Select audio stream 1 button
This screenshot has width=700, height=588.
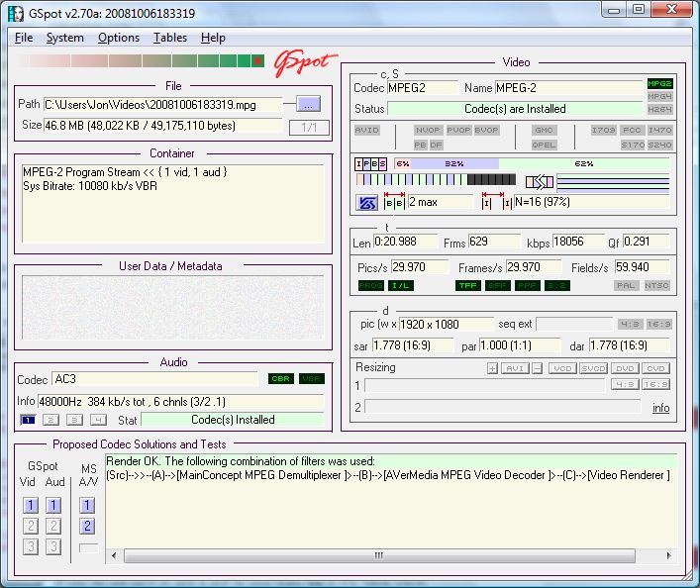tap(28, 420)
